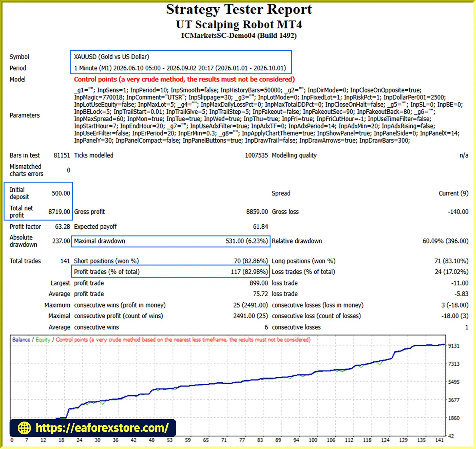Select the Profit factor value "63.28"

(x=62, y=227)
